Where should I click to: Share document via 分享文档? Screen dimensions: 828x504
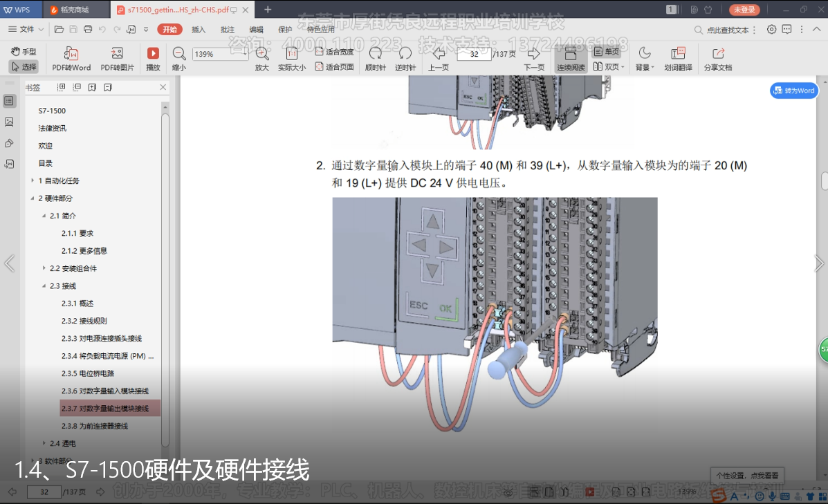717,59
